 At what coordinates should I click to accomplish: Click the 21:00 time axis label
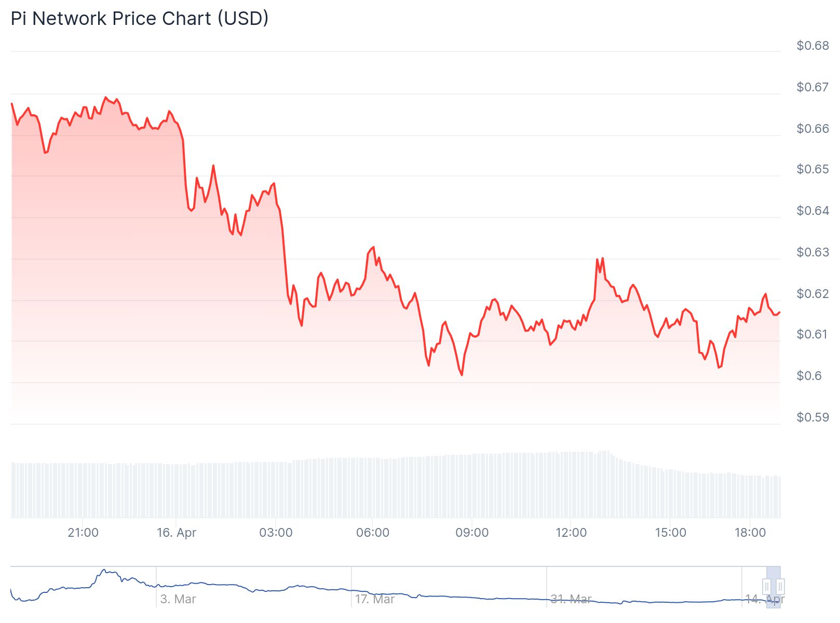(83, 533)
